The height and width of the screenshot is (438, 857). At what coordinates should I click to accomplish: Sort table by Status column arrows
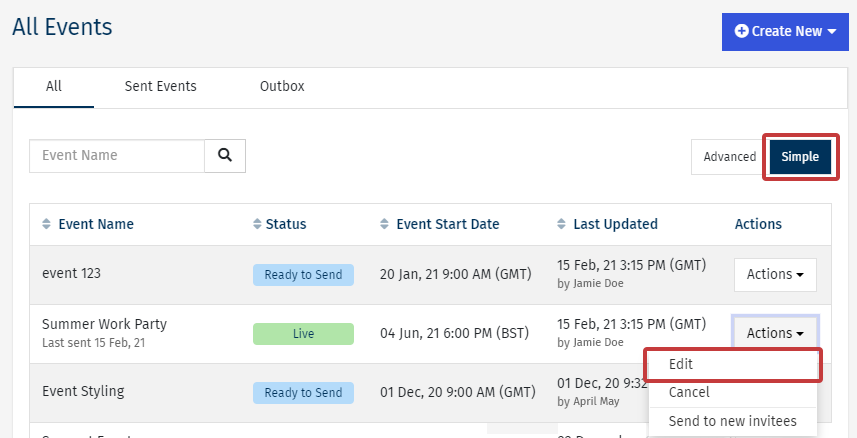pyautogui.click(x=257, y=224)
